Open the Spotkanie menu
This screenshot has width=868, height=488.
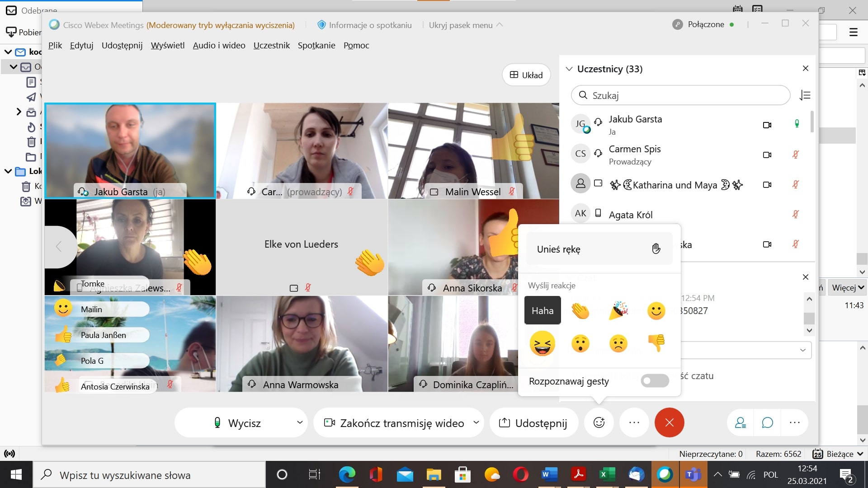pos(316,45)
